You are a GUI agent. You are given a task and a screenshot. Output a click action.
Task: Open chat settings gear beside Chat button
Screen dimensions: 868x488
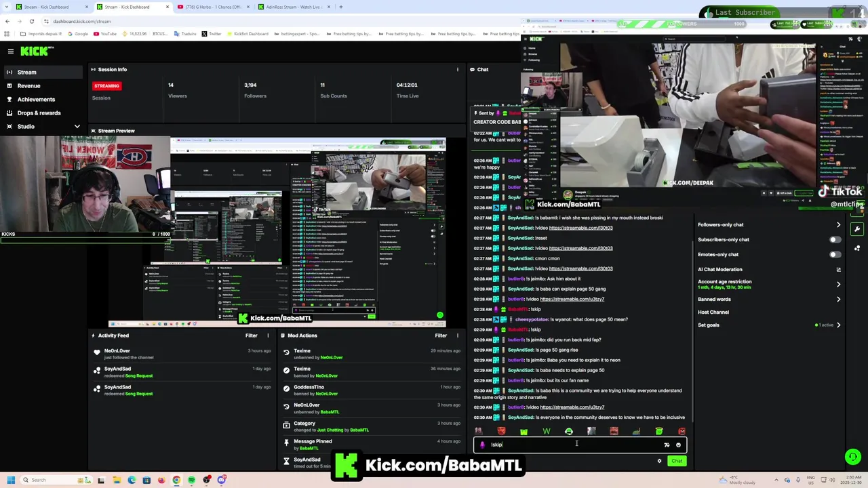(x=659, y=461)
